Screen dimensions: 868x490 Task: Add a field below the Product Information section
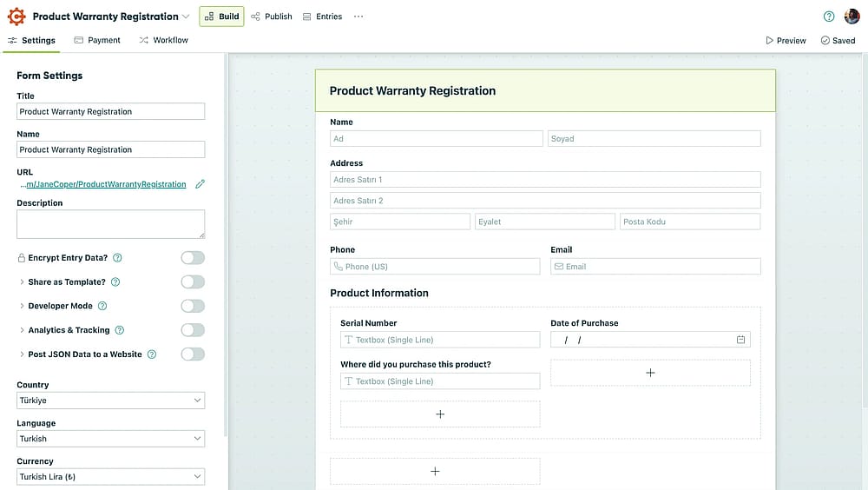tap(435, 471)
